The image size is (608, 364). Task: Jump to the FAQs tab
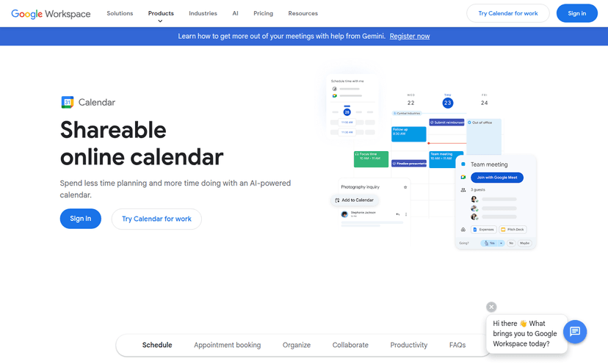457,345
